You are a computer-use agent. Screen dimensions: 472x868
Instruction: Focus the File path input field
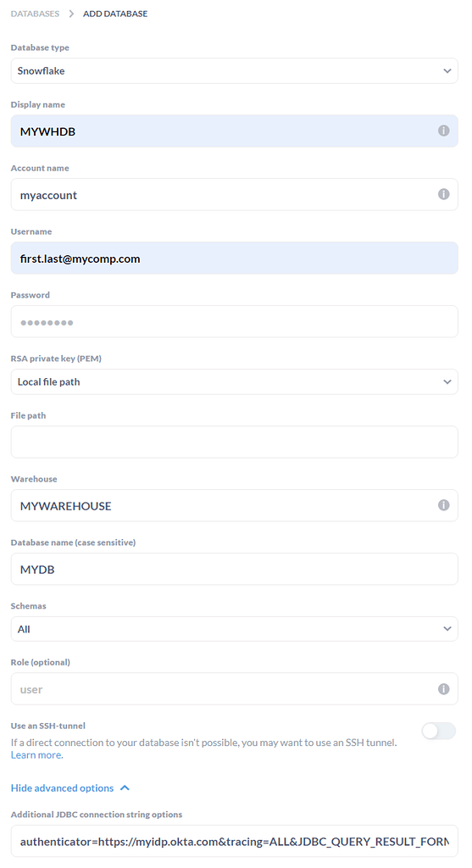tap(234, 442)
